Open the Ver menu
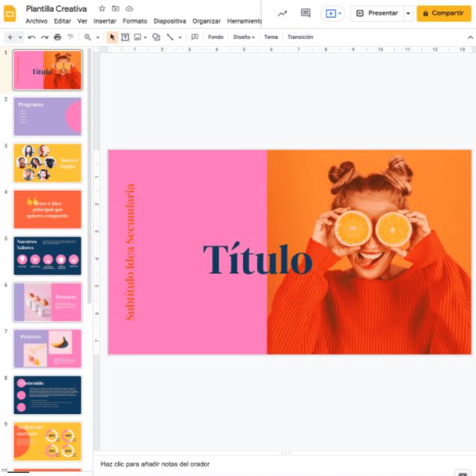The height and width of the screenshot is (476, 476). pos(82,21)
